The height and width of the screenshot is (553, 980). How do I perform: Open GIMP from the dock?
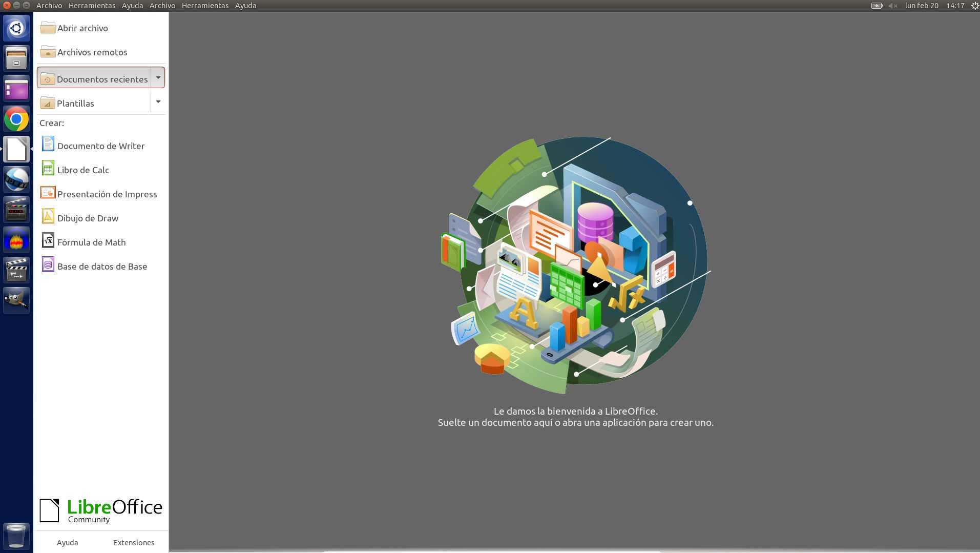[x=16, y=300]
